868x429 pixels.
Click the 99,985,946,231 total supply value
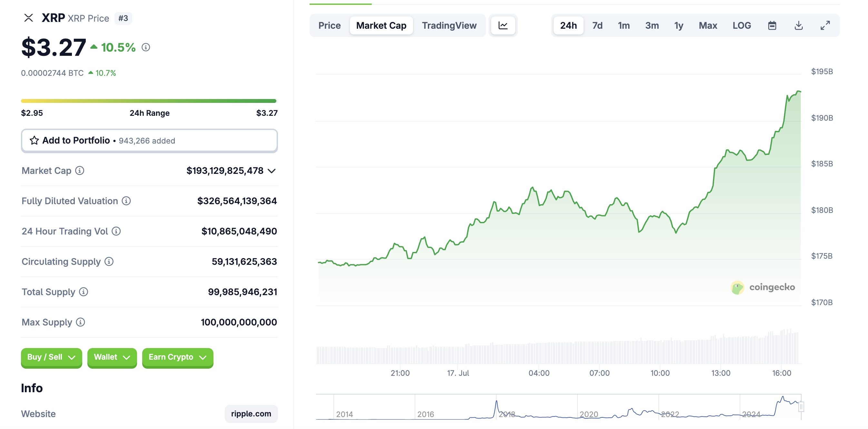coord(242,292)
